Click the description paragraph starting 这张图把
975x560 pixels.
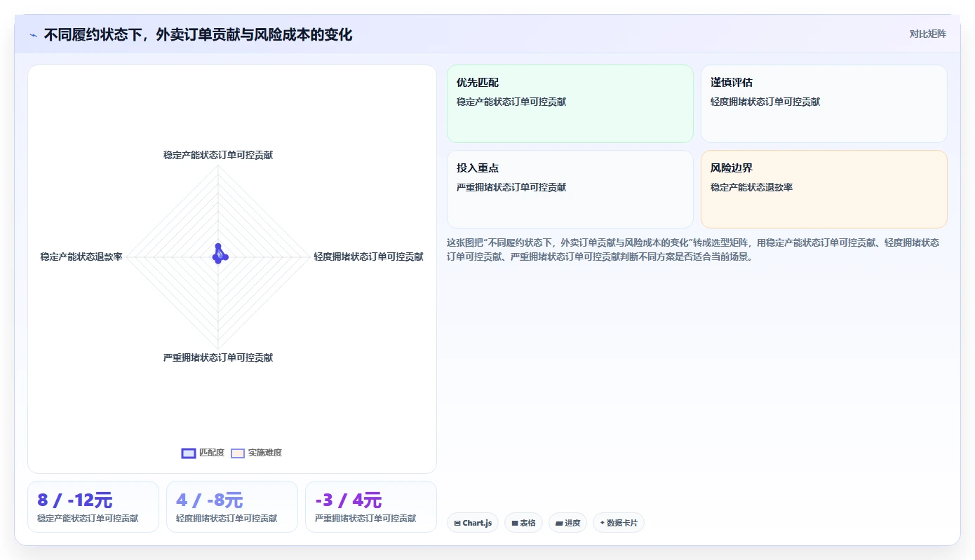click(693, 250)
